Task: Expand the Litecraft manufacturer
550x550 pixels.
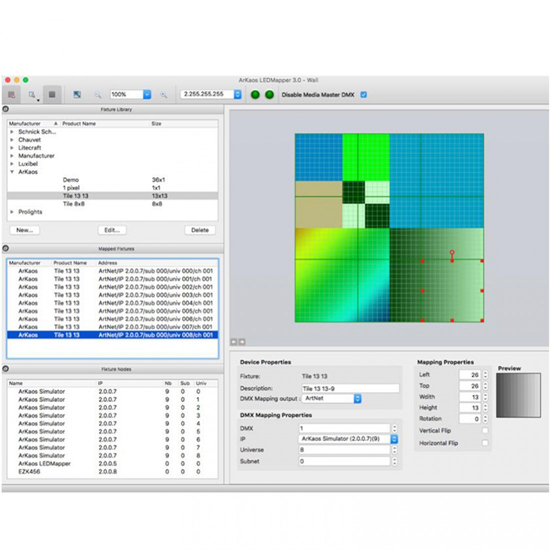Action: 12,148
